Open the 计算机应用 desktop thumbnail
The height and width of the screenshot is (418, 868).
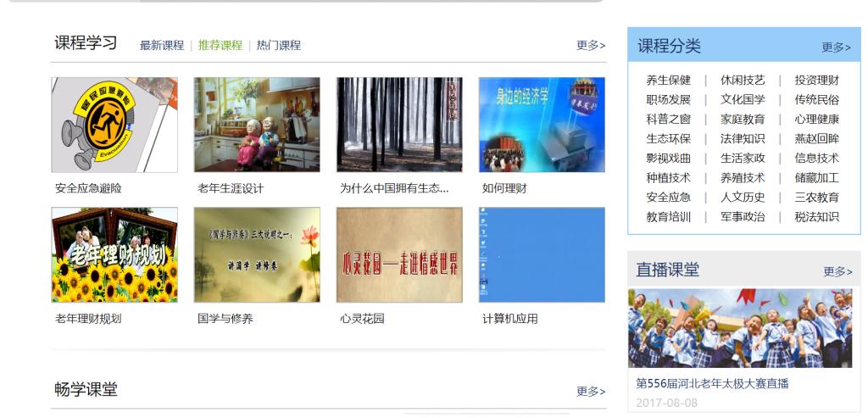coord(542,255)
